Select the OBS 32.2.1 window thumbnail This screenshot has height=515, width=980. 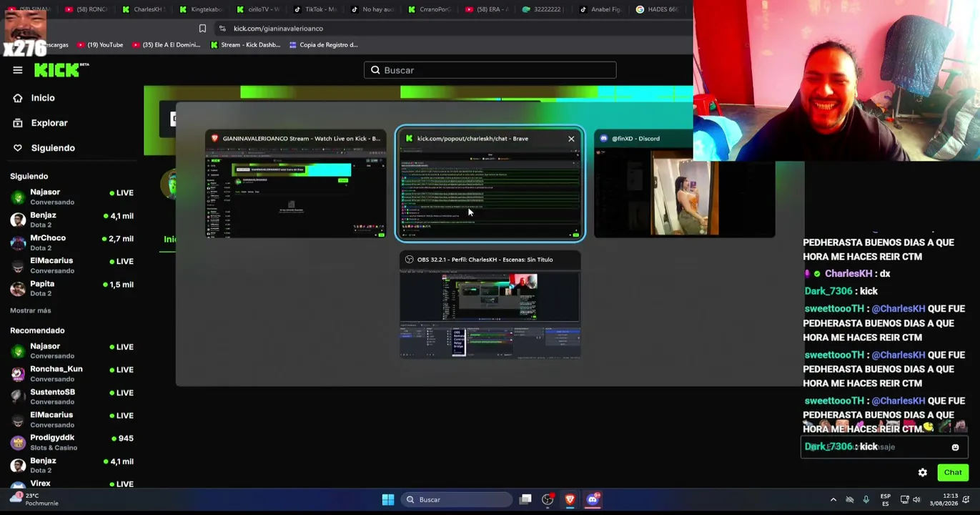tap(490, 305)
